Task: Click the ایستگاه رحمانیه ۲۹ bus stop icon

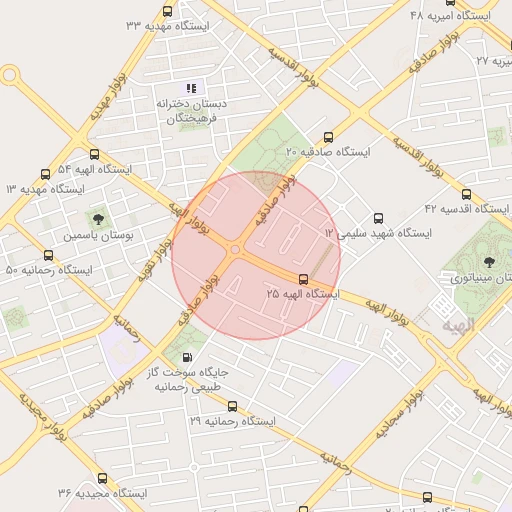Action: [x=232, y=406]
